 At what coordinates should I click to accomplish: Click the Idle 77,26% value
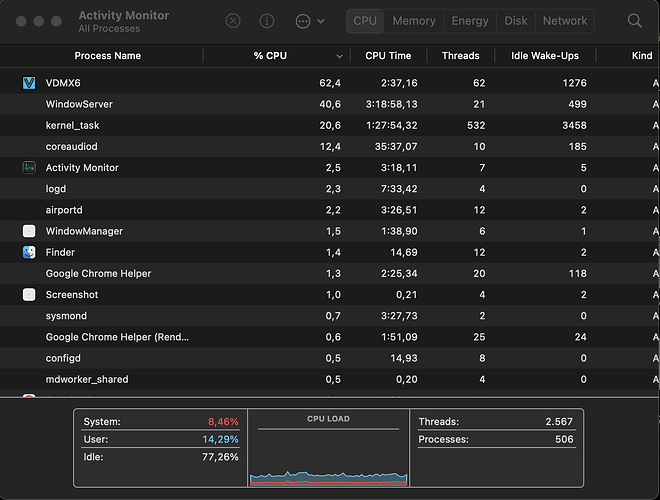[220, 457]
